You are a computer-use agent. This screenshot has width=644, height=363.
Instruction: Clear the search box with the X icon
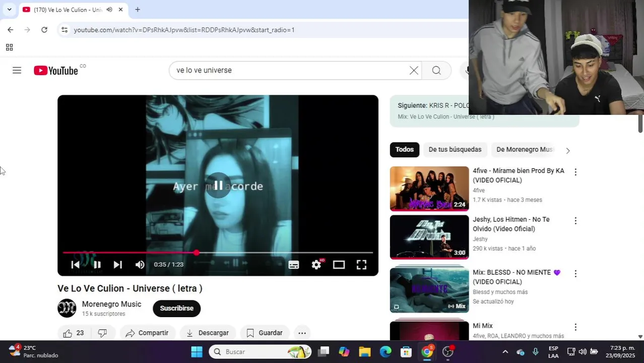[x=414, y=71]
